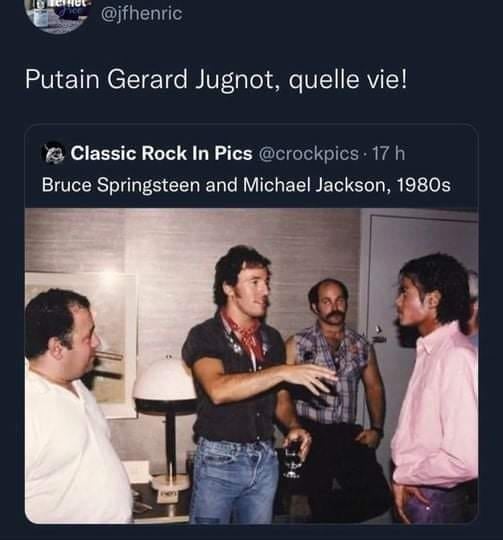
Task: Open the '17 h' timestamp of quoted tweet
Action: [x=389, y=153]
